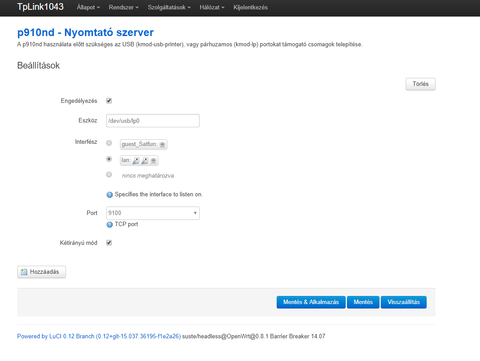
Task: Open the Port 9100 dropdown
Action: pos(153,213)
